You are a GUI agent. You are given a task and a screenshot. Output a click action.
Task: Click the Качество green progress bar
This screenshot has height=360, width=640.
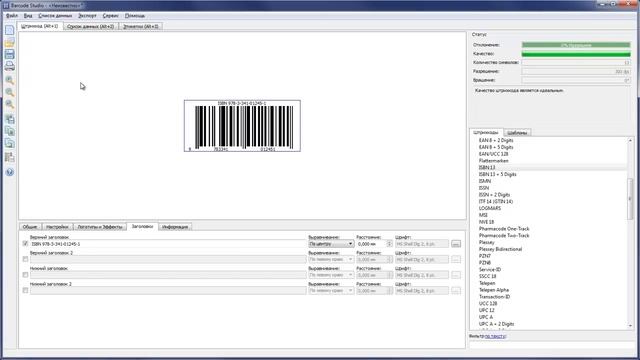pos(576,54)
